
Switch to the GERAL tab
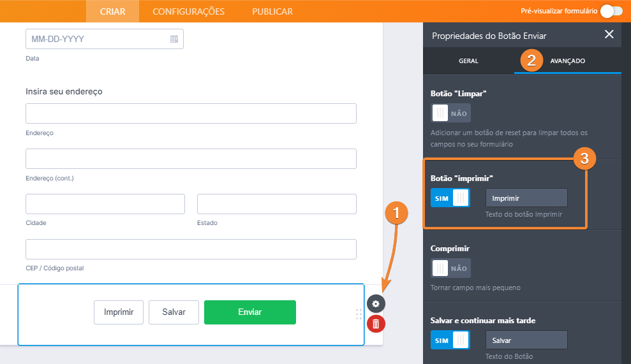(468, 61)
